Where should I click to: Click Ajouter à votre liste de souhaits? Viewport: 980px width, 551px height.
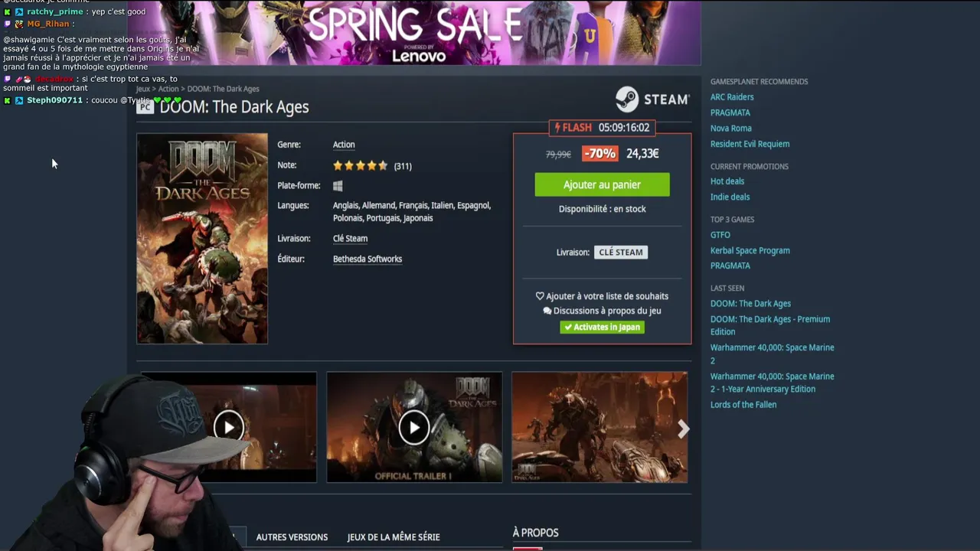(602, 296)
